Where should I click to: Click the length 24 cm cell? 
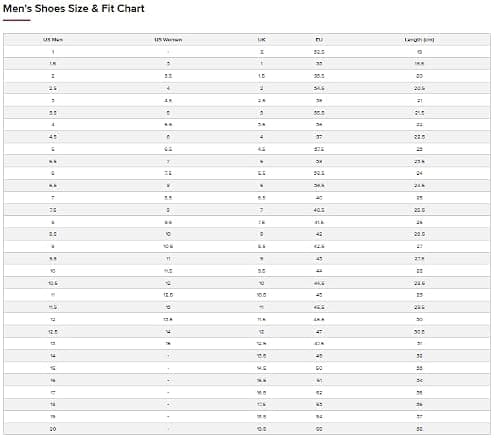click(x=419, y=173)
